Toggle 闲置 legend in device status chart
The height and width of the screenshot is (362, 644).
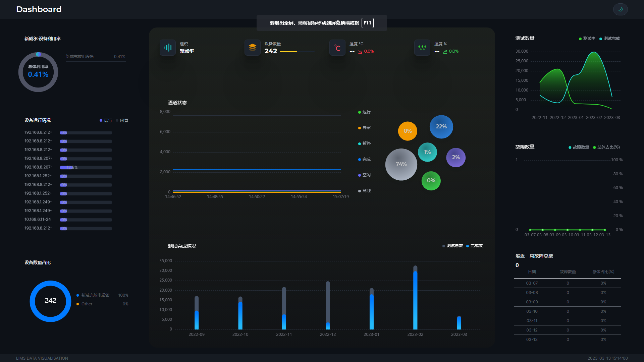click(x=122, y=121)
